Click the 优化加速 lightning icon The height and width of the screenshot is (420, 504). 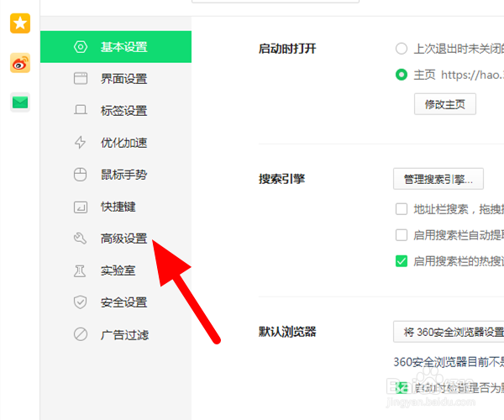click(81, 142)
